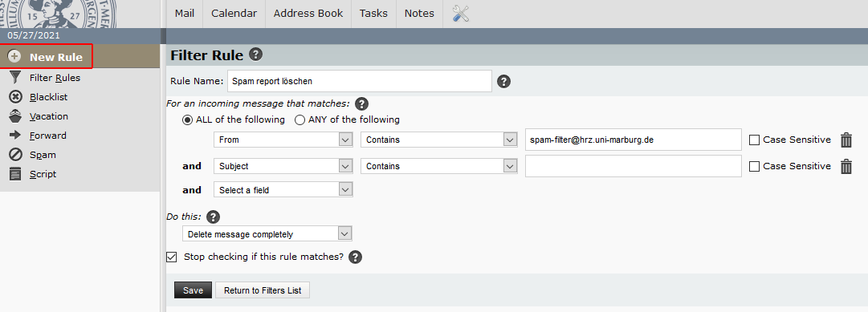Click Return to Filters List button
This screenshot has height=312, width=868.
point(263,290)
